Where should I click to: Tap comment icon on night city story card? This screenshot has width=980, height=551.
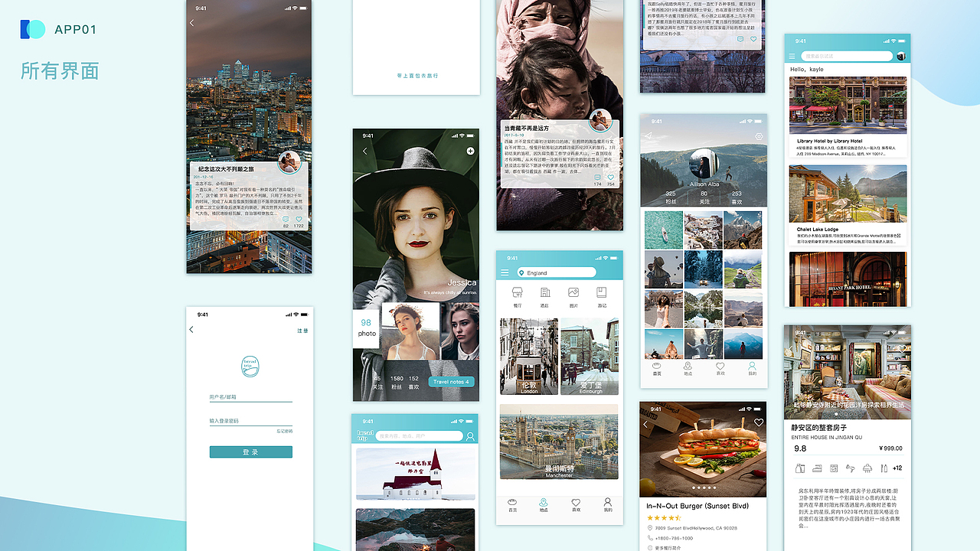[x=286, y=220]
